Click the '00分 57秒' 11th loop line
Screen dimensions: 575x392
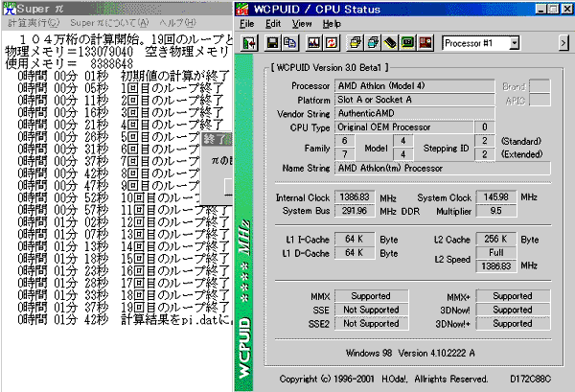[124, 210]
